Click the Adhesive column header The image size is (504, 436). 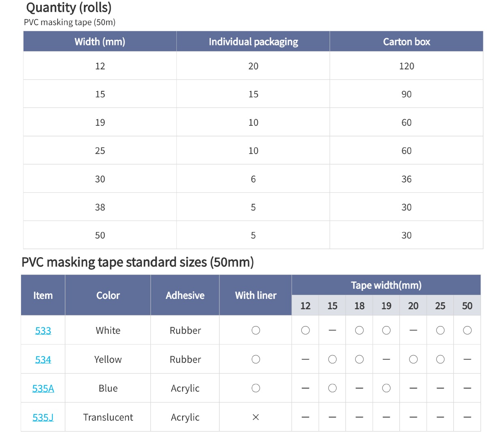(185, 295)
